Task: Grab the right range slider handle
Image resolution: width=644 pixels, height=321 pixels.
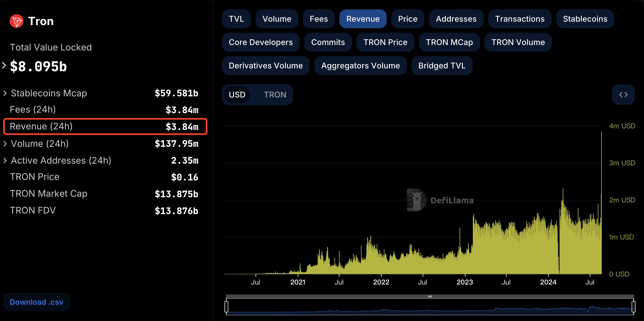Action: click(633, 306)
